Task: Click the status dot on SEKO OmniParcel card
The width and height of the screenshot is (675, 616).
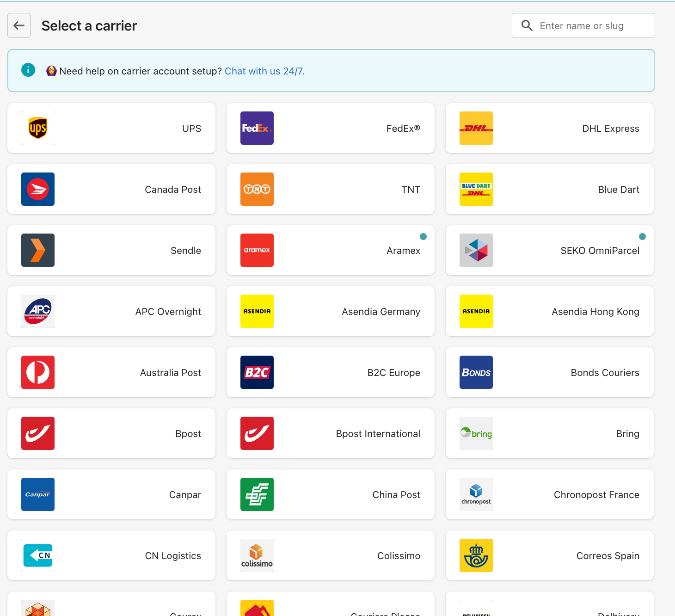Action: [642, 237]
